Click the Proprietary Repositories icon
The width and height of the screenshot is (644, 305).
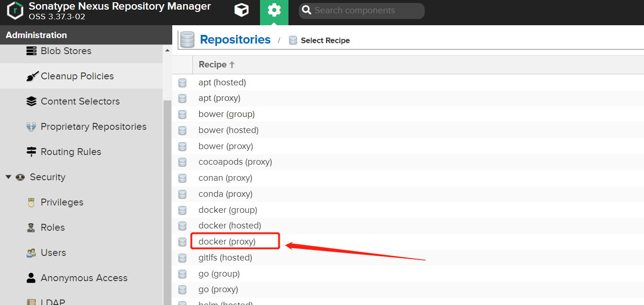[31, 127]
